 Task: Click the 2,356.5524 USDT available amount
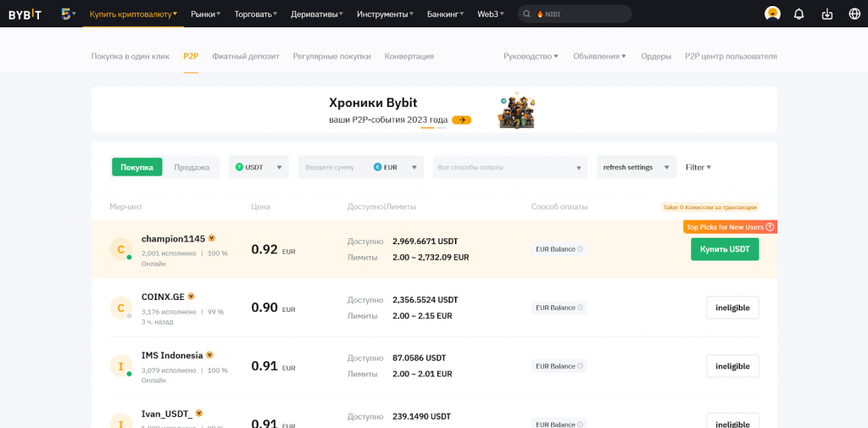426,299
